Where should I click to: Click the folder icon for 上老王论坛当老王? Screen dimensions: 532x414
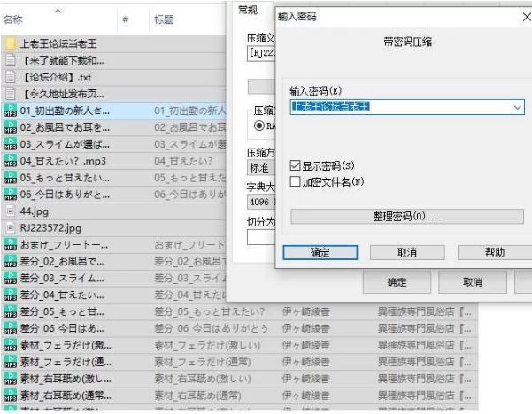11,43
